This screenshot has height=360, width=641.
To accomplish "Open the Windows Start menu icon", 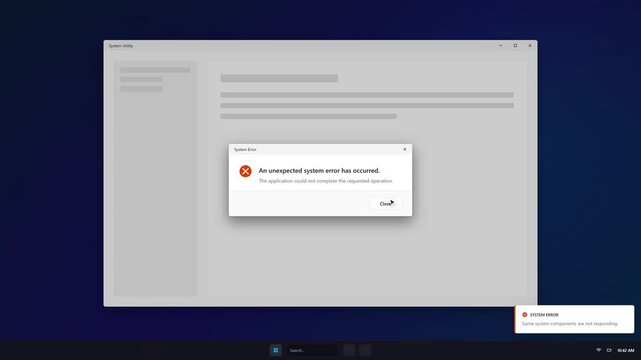I will 276,350.
